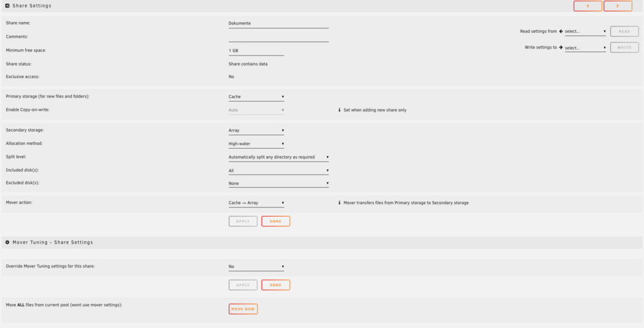Click APPLY in Mover Tuning section
The width and height of the screenshot is (644, 328).
tap(243, 285)
